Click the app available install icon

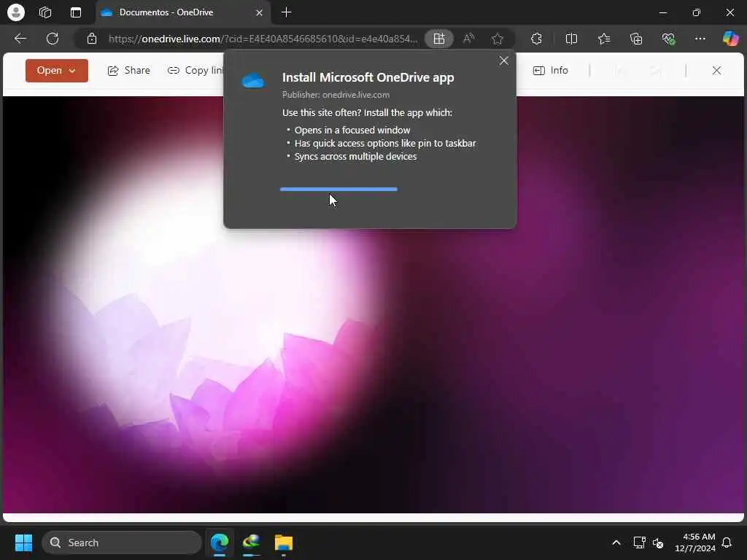(438, 39)
